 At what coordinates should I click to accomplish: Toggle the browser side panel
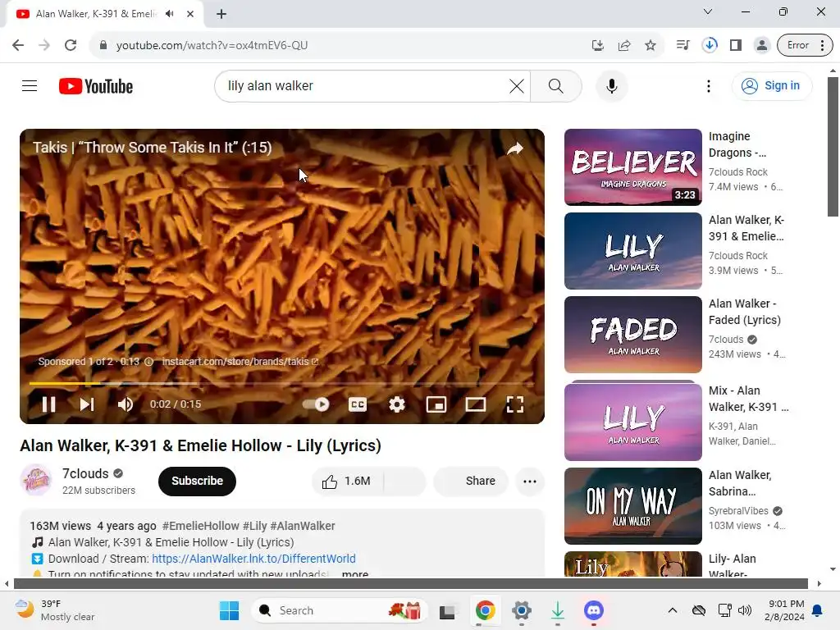pyautogui.click(x=736, y=45)
